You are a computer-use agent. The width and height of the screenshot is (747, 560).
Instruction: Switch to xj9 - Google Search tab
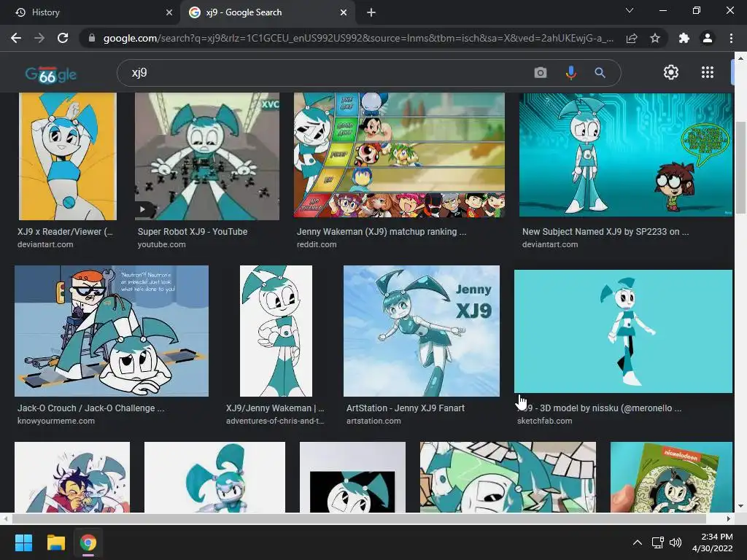(x=267, y=12)
